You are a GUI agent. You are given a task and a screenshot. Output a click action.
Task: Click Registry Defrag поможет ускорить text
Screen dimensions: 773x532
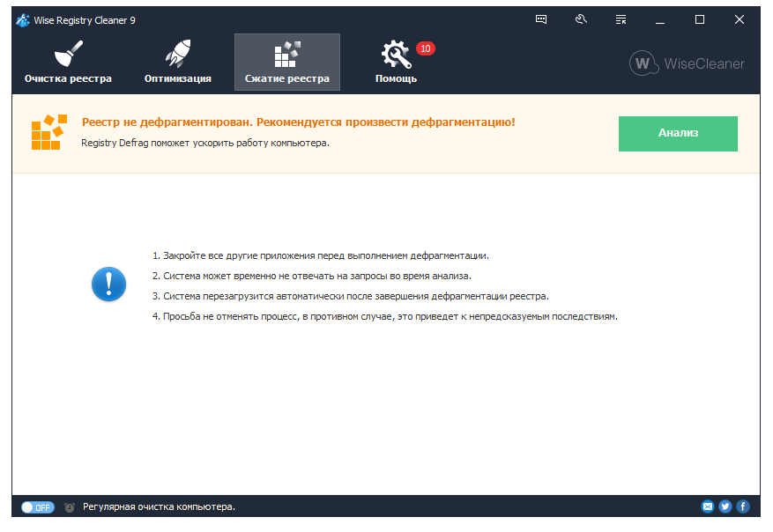tap(205, 143)
